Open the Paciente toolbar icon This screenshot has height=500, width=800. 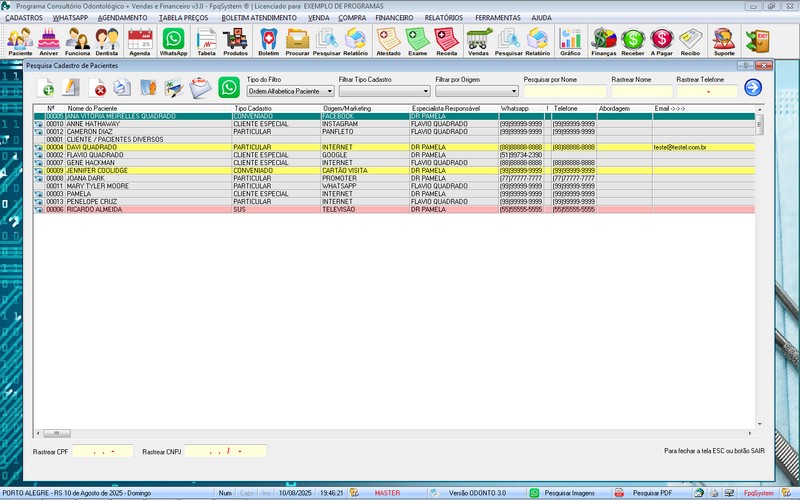click(20, 41)
